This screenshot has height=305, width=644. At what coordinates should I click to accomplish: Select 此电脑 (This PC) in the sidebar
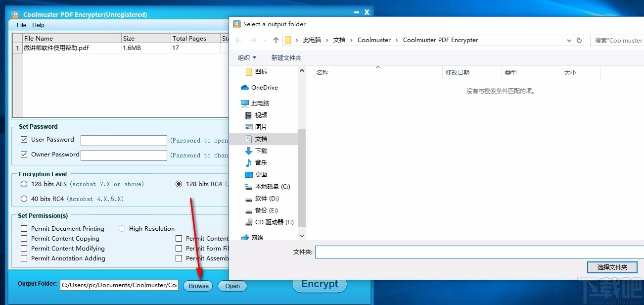(261, 103)
